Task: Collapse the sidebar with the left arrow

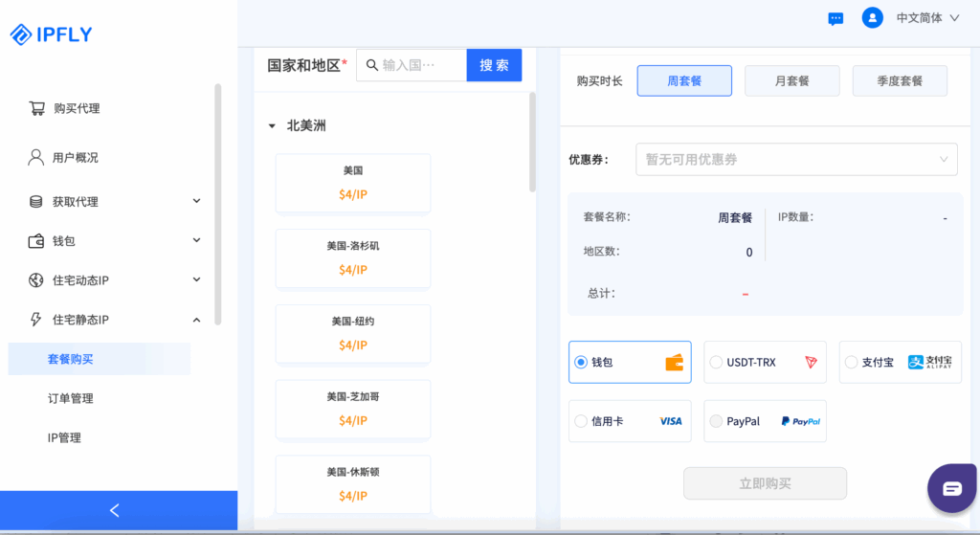Action: (115, 511)
